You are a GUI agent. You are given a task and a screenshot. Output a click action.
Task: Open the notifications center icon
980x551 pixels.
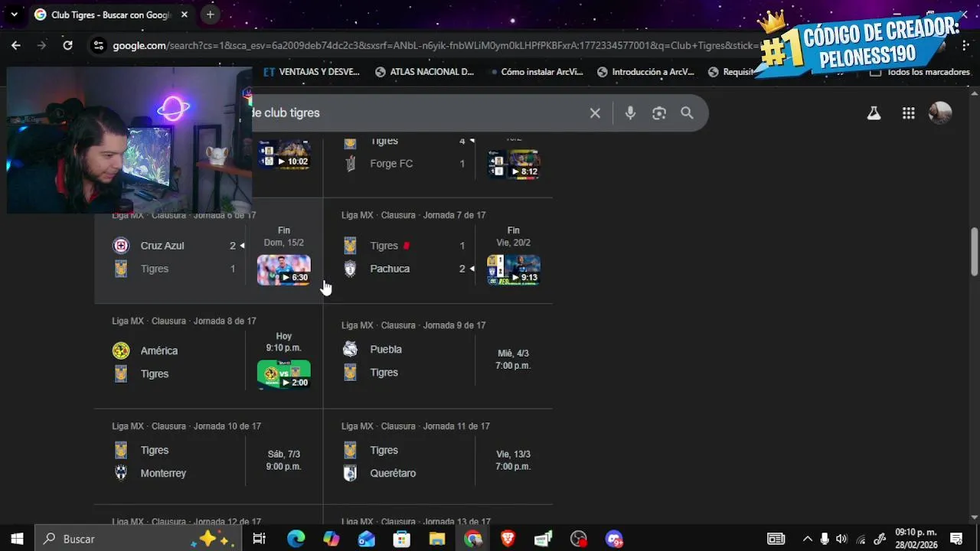coord(956,539)
